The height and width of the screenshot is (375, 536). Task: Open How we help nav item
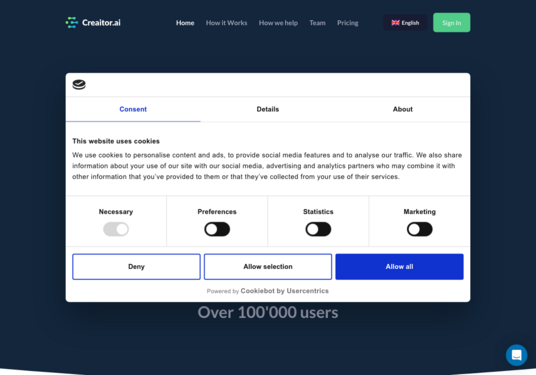click(278, 23)
